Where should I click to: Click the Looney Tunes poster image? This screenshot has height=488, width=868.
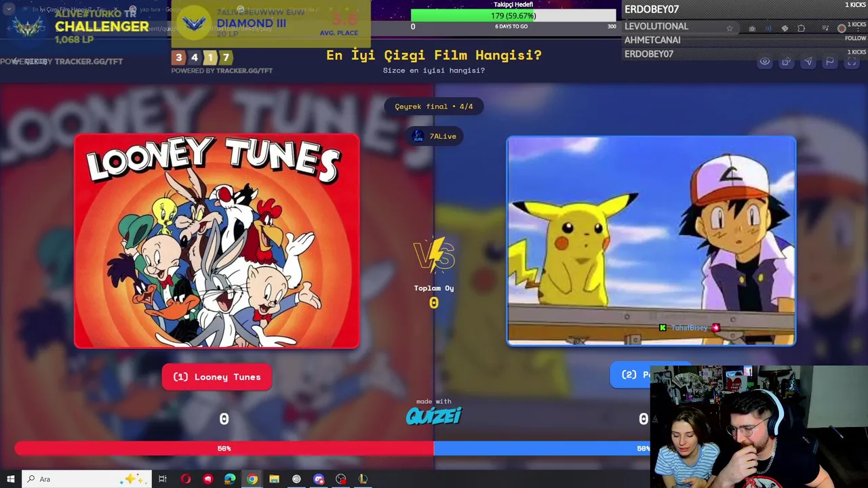[x=217, y=241]
